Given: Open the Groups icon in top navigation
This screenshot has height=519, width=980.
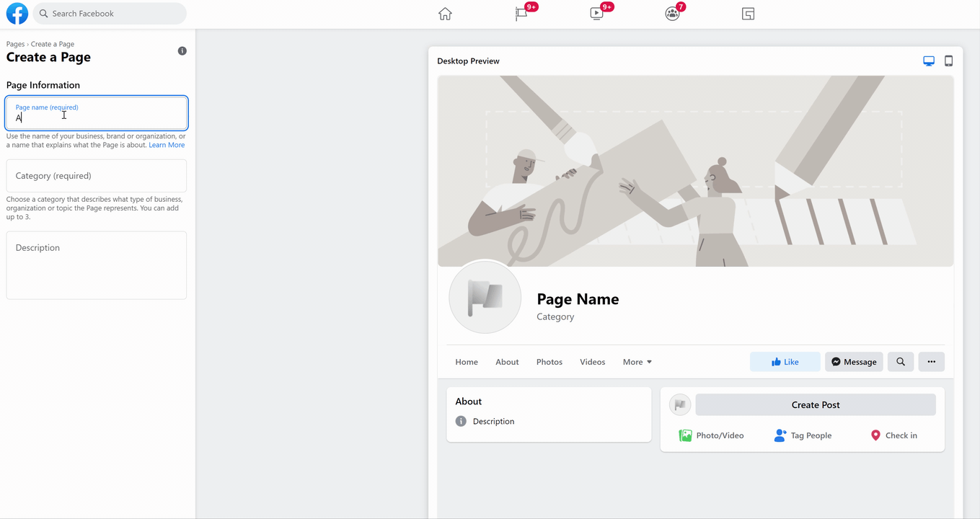Looking at the screenshot, I should click(672, 13).
